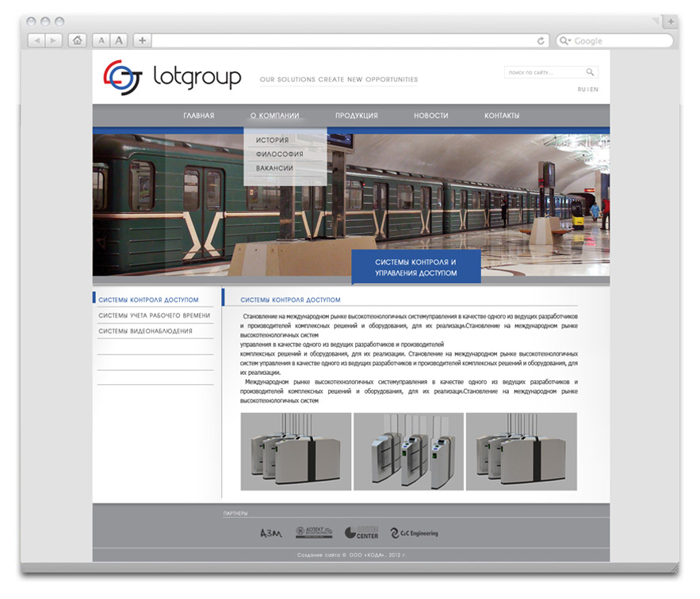Switch site language to EN

click(x=595, y=90)
